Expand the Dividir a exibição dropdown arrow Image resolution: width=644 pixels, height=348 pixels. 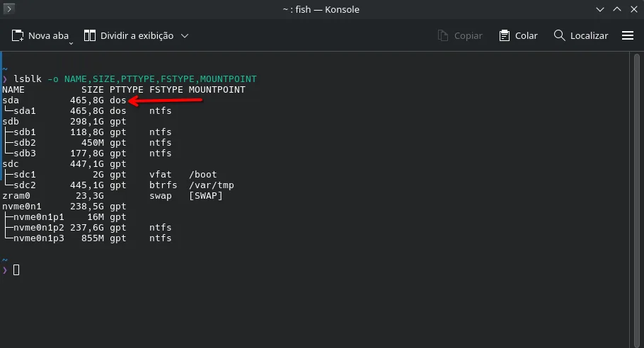(185, 36)
